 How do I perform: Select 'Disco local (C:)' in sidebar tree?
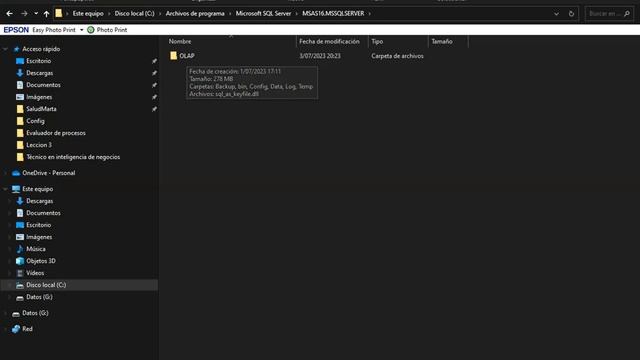pos(46,285)
